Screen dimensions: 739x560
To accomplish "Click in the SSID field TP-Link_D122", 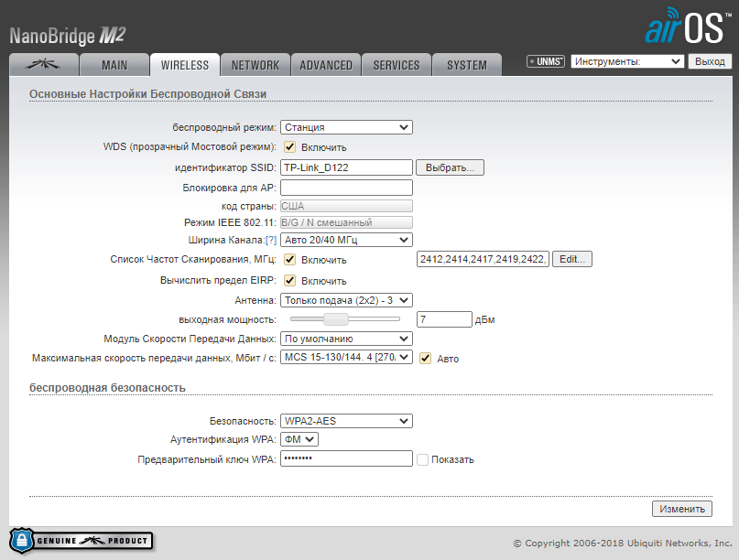I will [346, 167].
